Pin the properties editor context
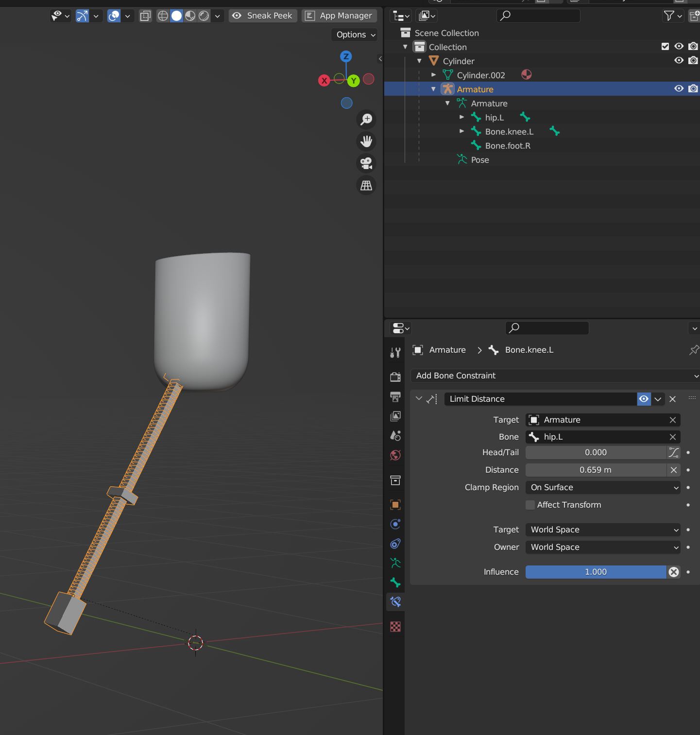Image resolution: width=700 pixels, height=735 pixels. (x=694, y=350)
